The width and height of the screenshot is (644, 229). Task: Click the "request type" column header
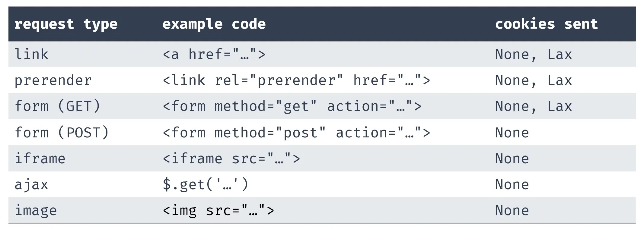click(66, 24)
